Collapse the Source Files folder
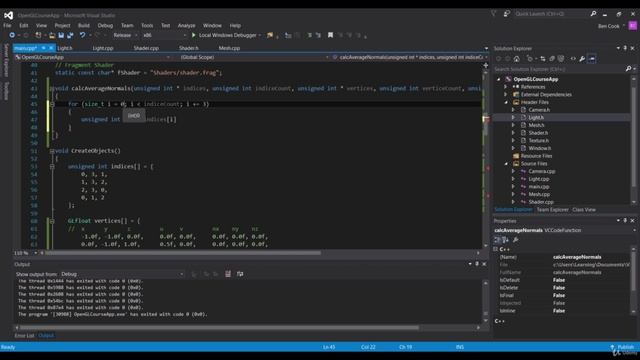Screen dimensions: 640x360 [x=507, y=164]
